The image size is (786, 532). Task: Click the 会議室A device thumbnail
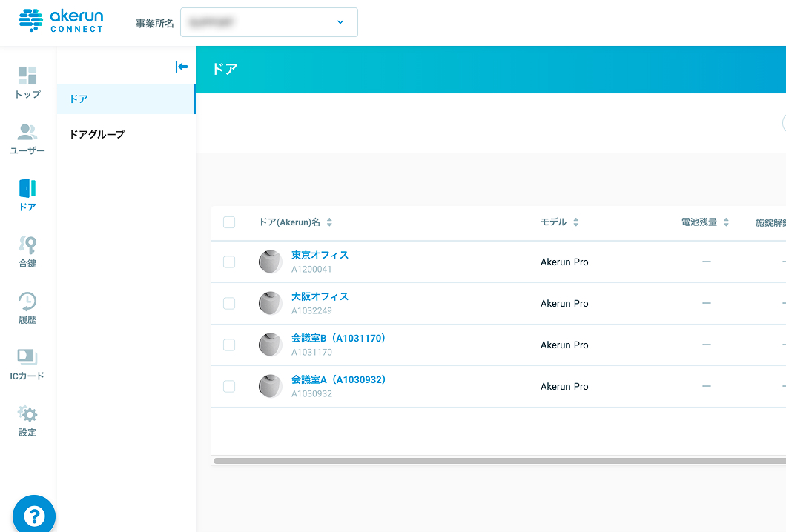[271, 386]
